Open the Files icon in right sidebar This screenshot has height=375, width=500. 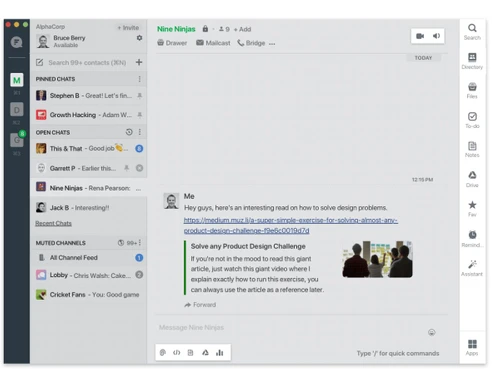click(472, 87)
